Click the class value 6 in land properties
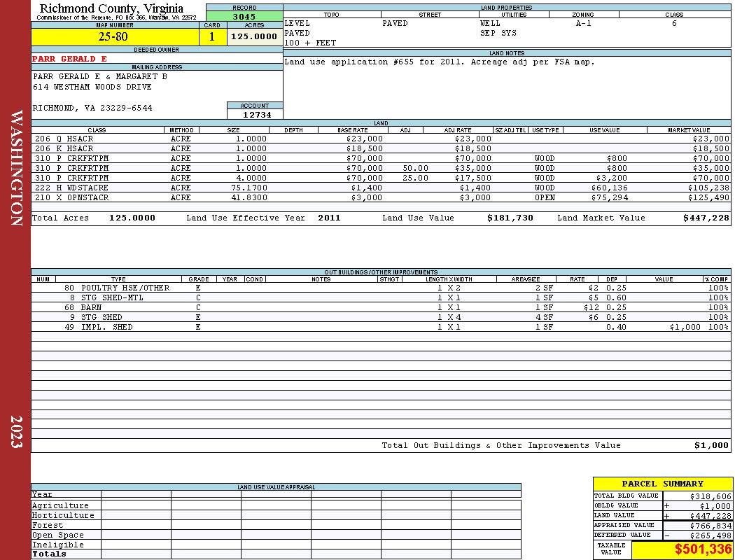Viewport: 735px width, 560px height. pos(674,23)
